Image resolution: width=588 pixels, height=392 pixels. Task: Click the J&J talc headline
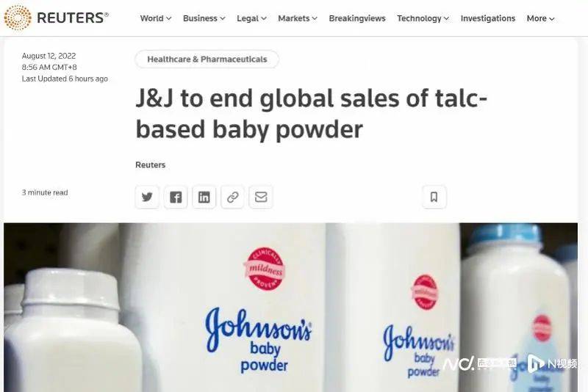[311, 114]
